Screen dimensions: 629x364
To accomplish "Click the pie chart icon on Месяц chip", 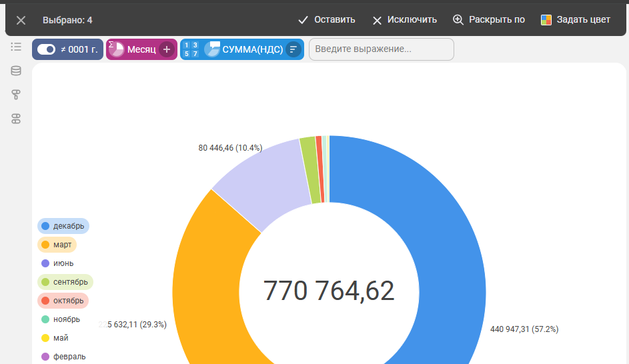I will pyautogui.click(x=116, y=49).
